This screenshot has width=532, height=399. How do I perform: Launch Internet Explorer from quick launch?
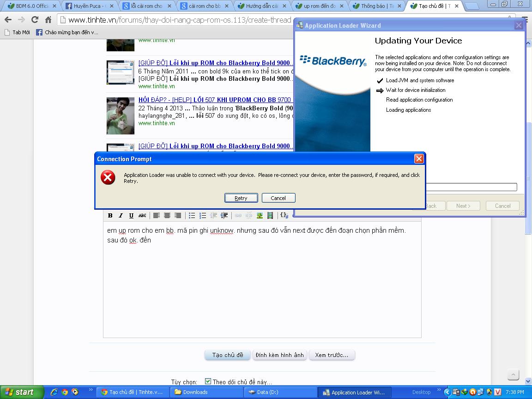tap(54, 392)
